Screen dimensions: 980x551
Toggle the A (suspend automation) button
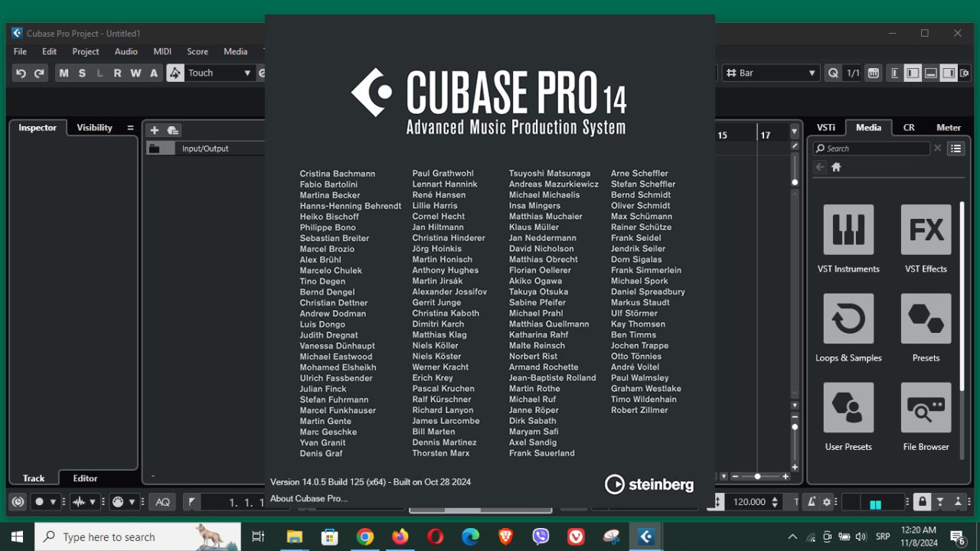click(154, 73)
